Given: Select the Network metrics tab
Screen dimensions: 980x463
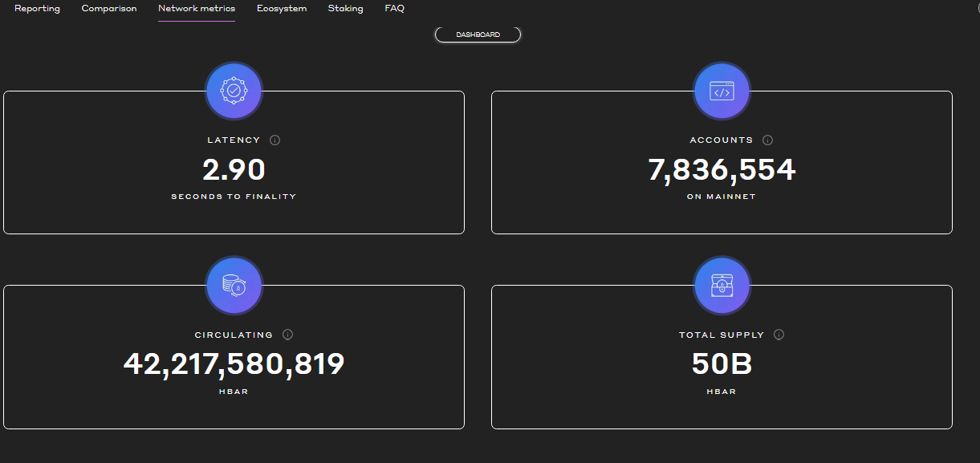Looking at the screenshot, I should [197, 9].
